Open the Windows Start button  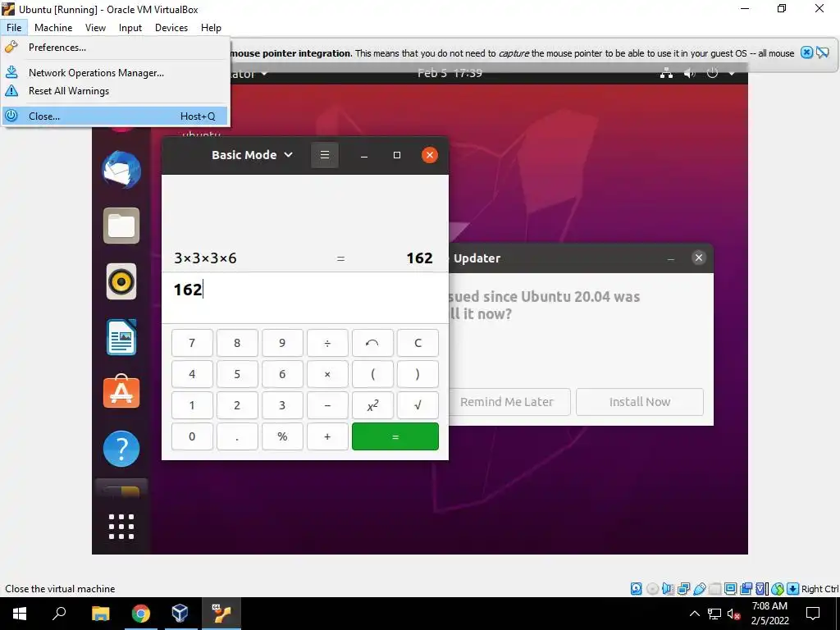(x=20, y=614)
